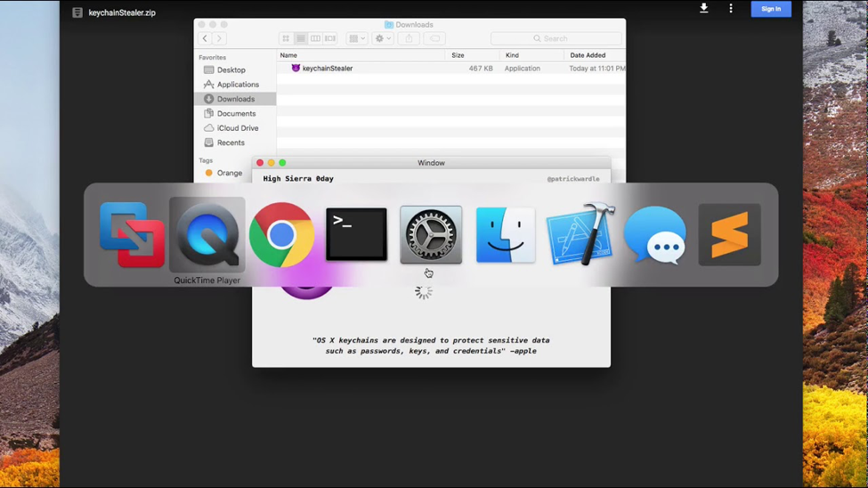
Task: Switch to Sublime Text in app switcher
Action: coord(730,234)
